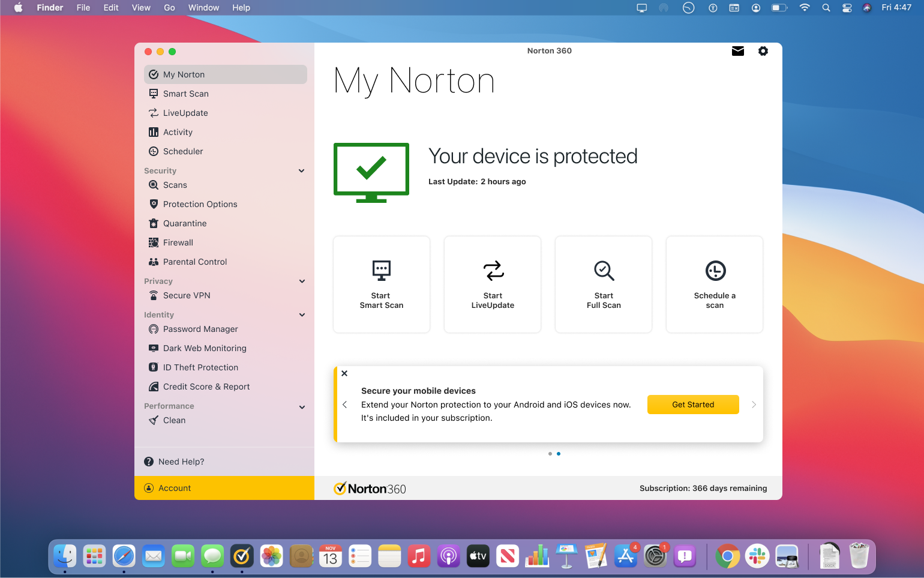Click the Start LiveUpdate card
The width and height of the screenshot is (924, 578).
click(493, 284)
